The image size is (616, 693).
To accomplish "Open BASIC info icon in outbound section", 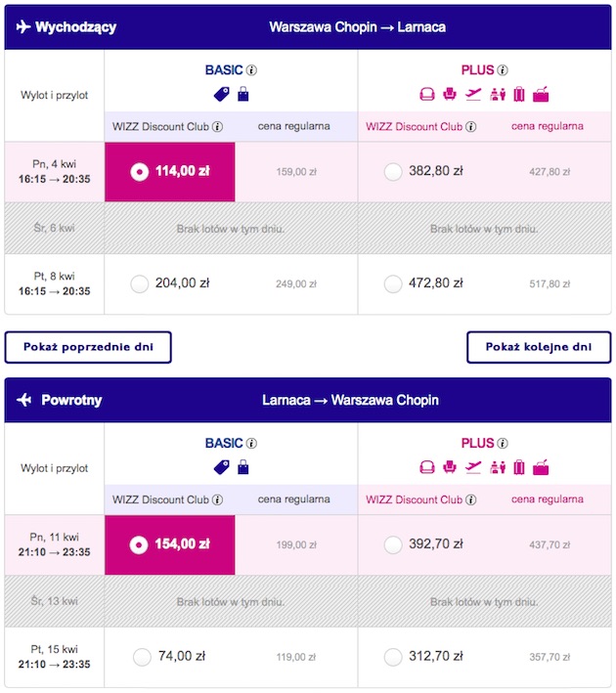I will pos(251,70).
